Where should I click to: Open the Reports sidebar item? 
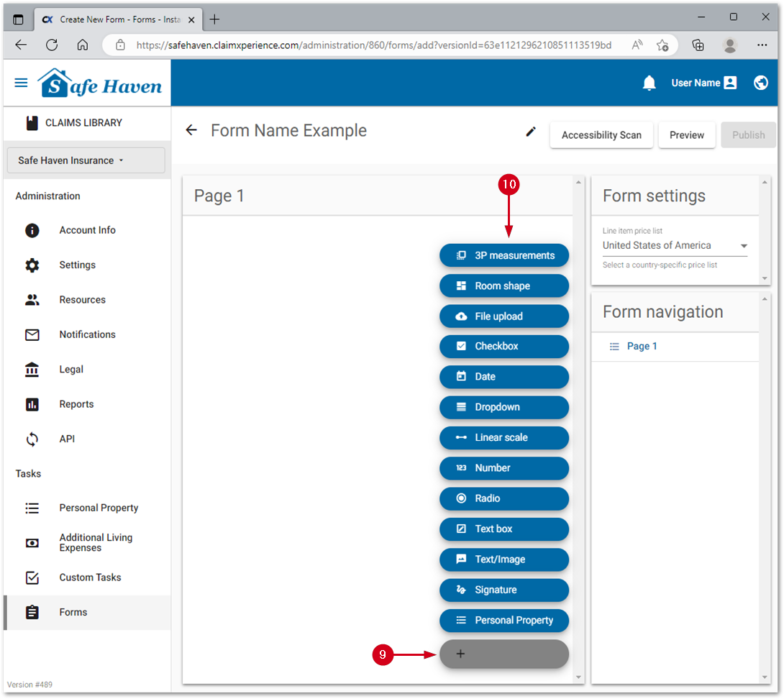76,404
